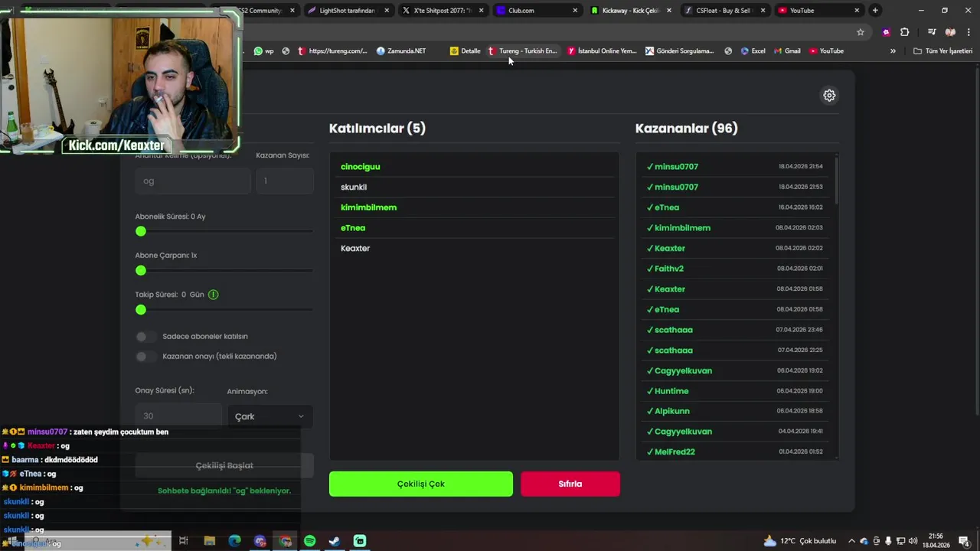The height and width of the screenshot is (551, 980).
Task: Select participant Keaxter in Katılımcılar list
Action: 355,249
